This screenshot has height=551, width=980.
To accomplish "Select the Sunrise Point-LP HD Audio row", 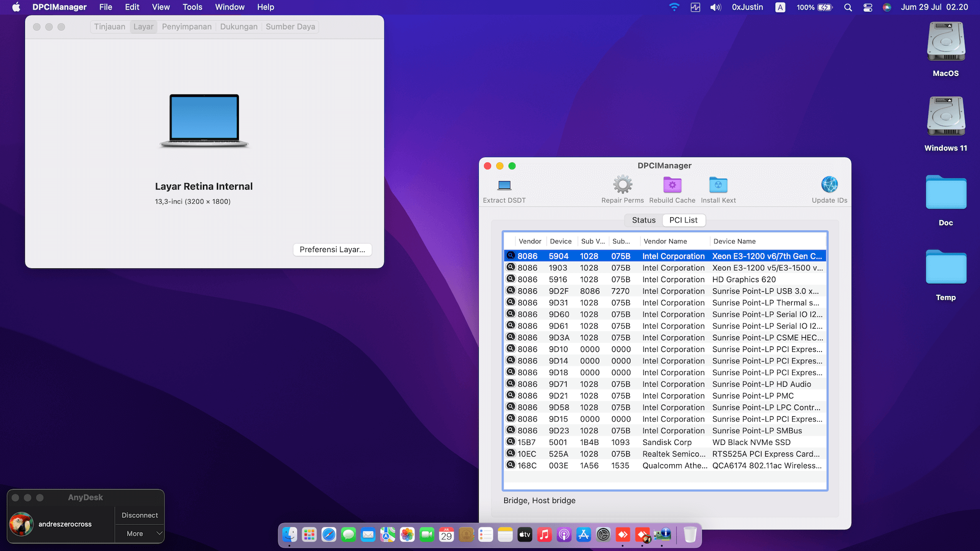I will [x=665, y=384].
